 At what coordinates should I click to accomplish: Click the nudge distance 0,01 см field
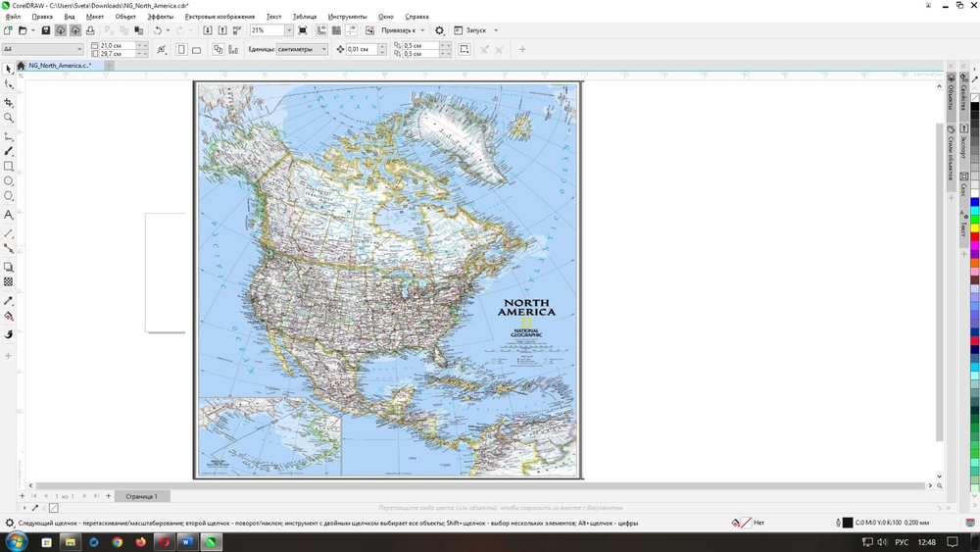(x=361, y=49)
